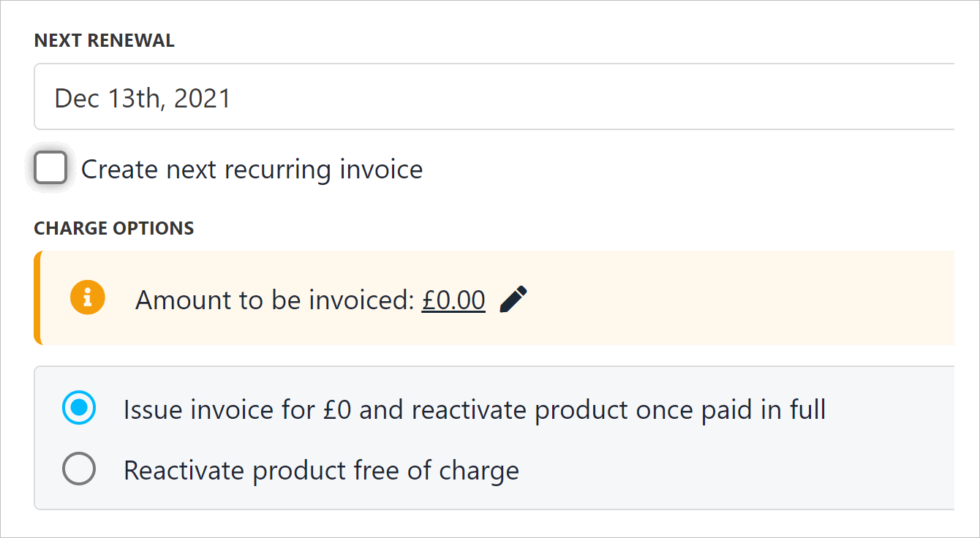Click blank space right of Reactivate option
Image resolution: width=980 pixels, height=538 pixels.
[731, 470]
